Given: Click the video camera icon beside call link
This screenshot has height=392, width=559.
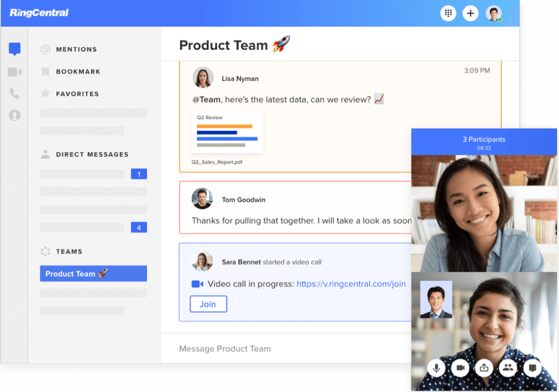Looking at the screenshot, I should (x=197, y=284).
